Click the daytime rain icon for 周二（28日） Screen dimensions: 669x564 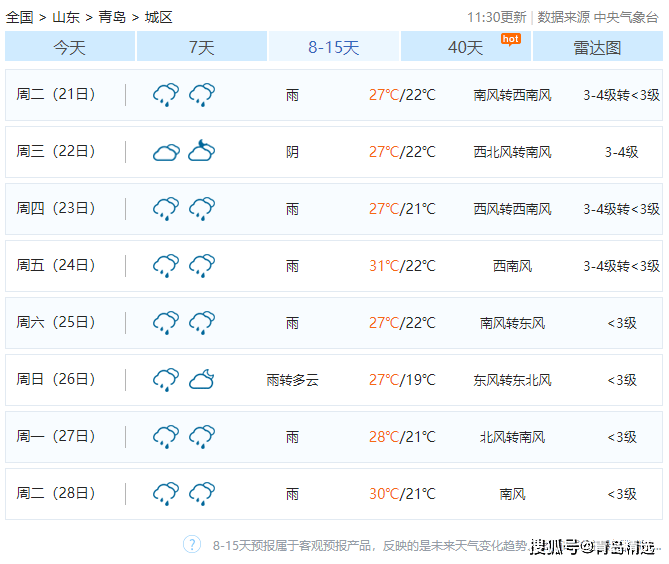pyautogui.click(x=166, y=494)
